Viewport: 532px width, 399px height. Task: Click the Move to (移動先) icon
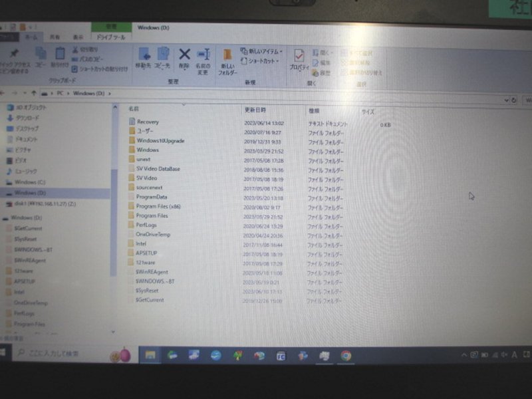[144, 55]
